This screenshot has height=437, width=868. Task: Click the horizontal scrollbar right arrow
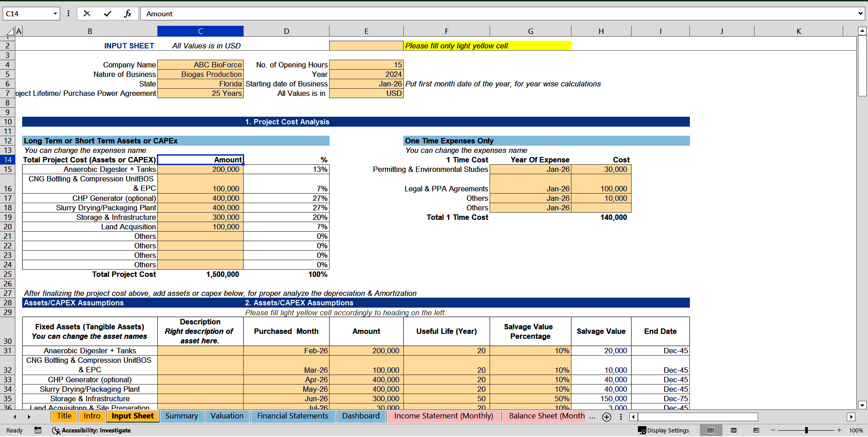point(851,417)
